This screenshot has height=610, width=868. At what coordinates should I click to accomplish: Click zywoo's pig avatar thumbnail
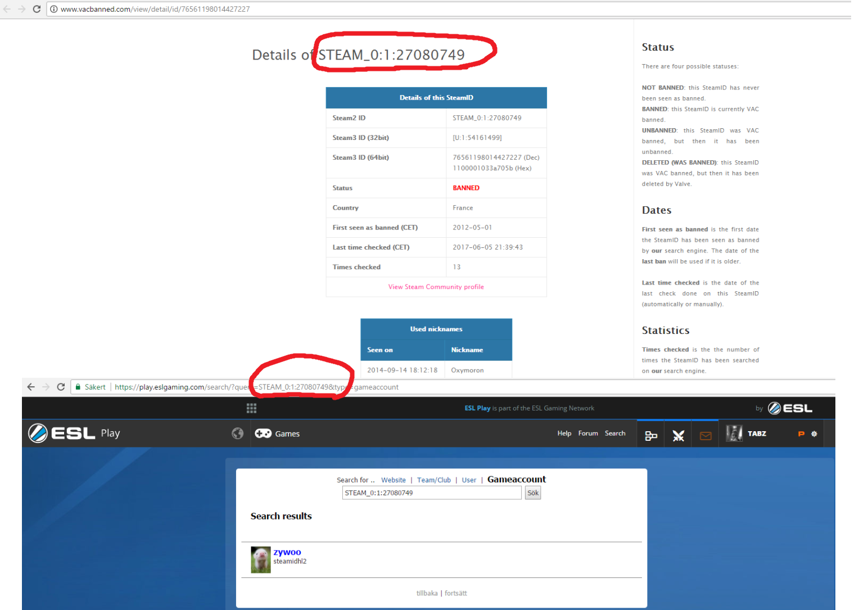[261, 560]
